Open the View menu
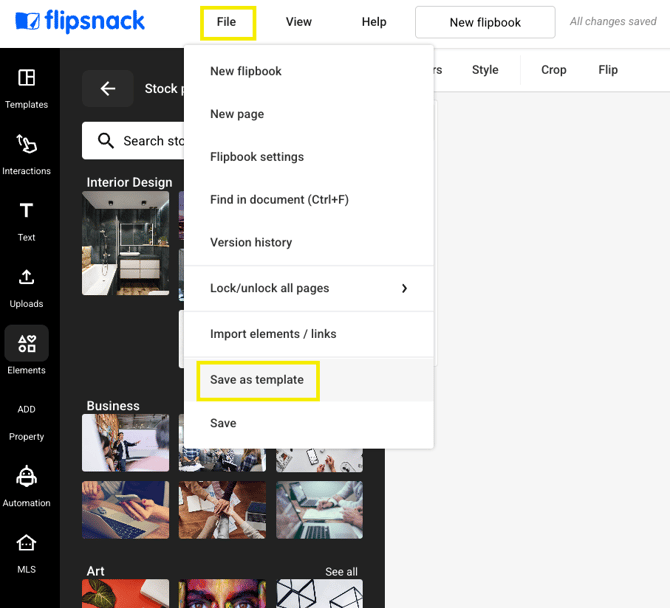This screenshot has width=670, height=608. pyautogui.click(x=298, y=22)
